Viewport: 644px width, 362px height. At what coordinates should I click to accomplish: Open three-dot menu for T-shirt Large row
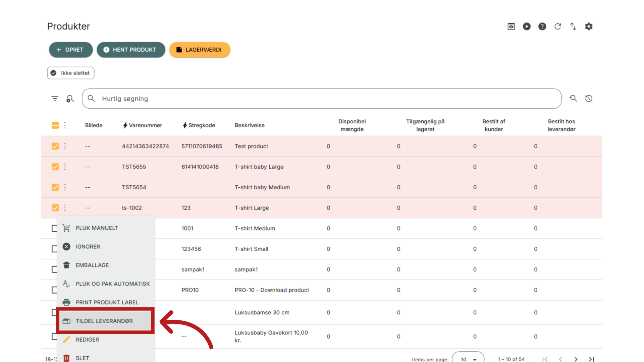click(x=65, y=208)
